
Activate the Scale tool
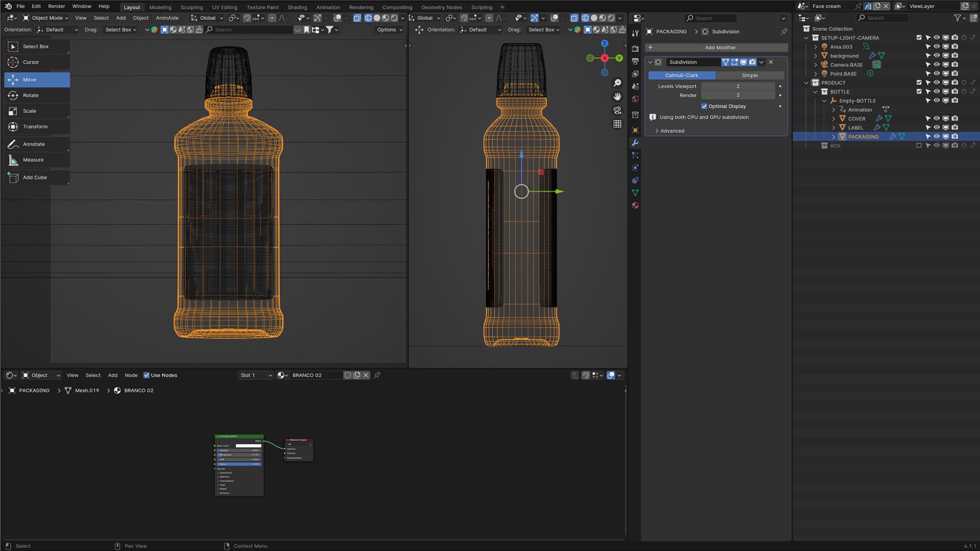[x=37, y=111]
